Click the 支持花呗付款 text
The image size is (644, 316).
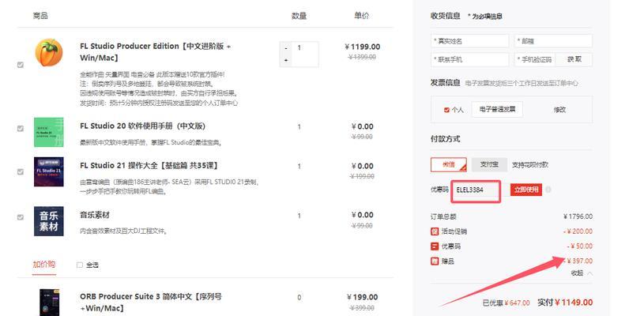click(x=530, y=165)
